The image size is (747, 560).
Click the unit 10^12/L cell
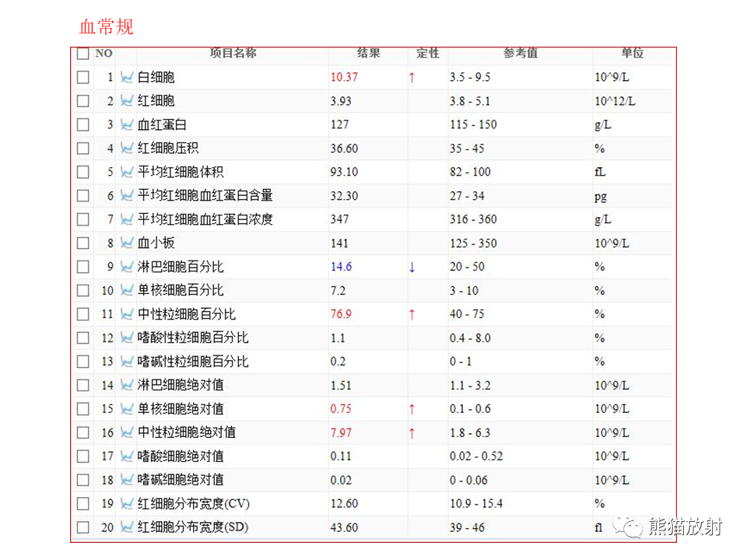coord(615,101)
